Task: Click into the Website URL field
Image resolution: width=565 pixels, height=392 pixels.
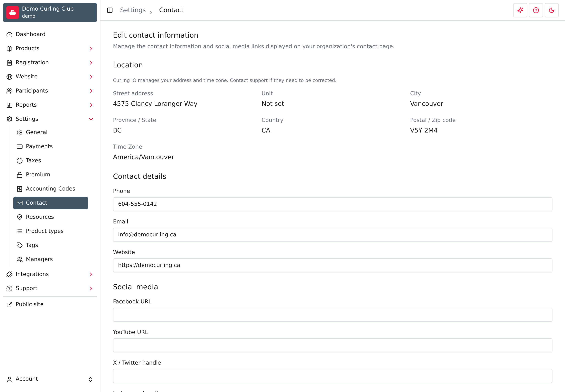Action: click(333, 265)
